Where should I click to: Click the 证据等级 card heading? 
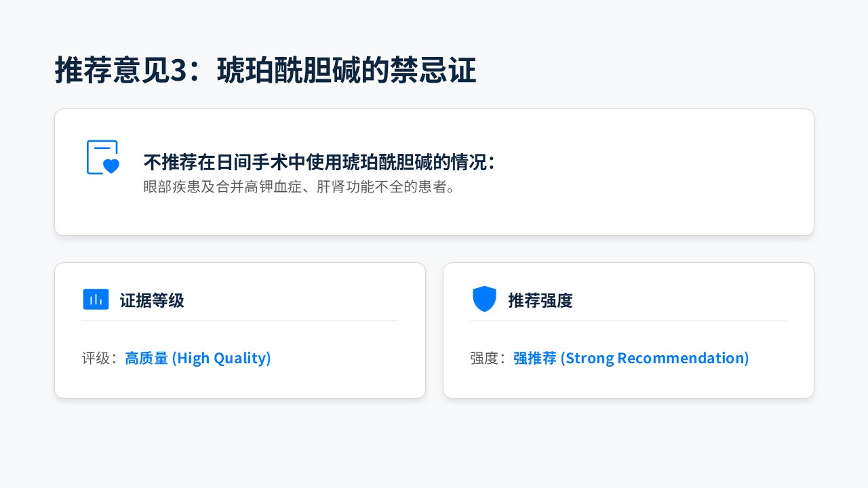152,300
